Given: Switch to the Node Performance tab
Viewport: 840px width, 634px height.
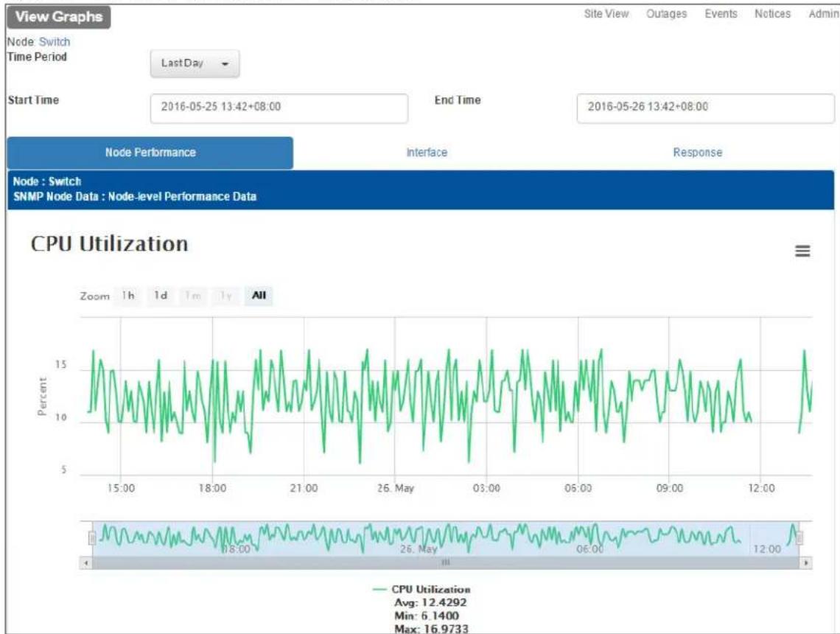Looking at the screenshot, I should point(150,153).
